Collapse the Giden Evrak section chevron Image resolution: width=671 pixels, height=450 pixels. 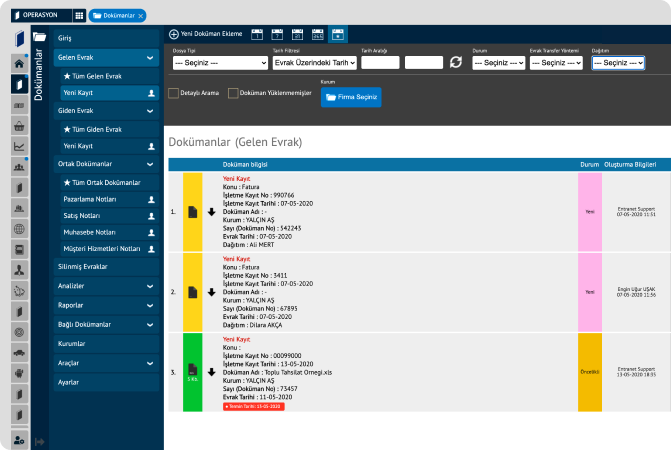150,111
